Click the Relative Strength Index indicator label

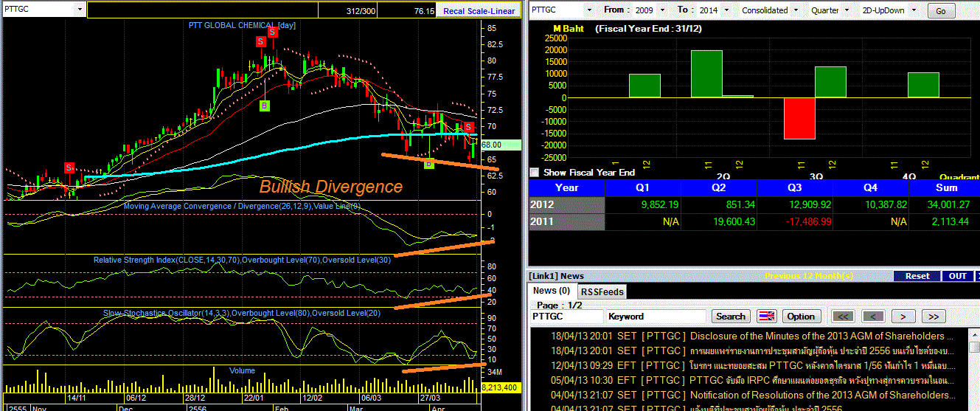point(242,260)
